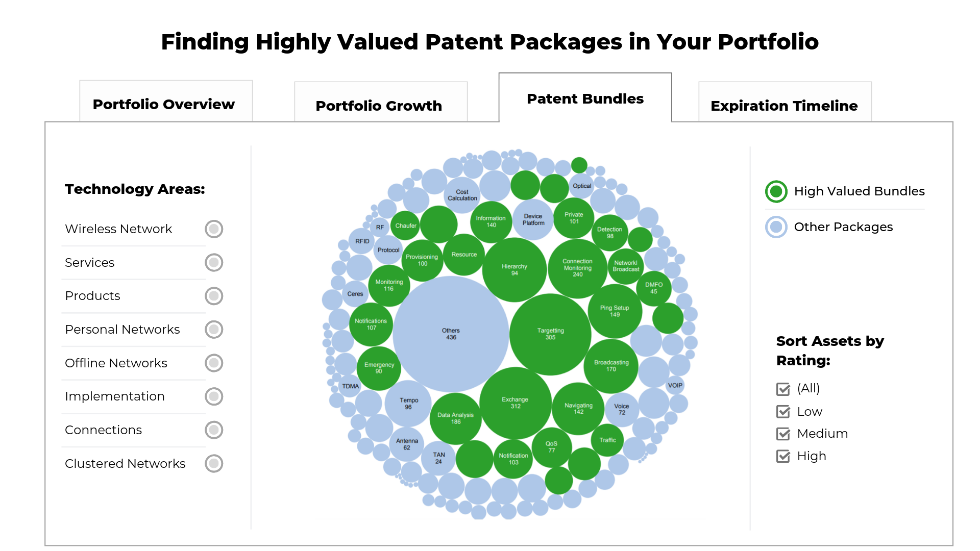Choose the Services technology area
Viewport: 980px width, 551px height.
click(214, 262)
